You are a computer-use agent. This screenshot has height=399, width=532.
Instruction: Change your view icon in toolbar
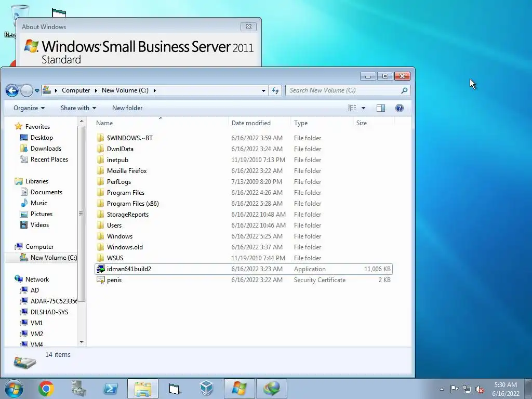352,108
